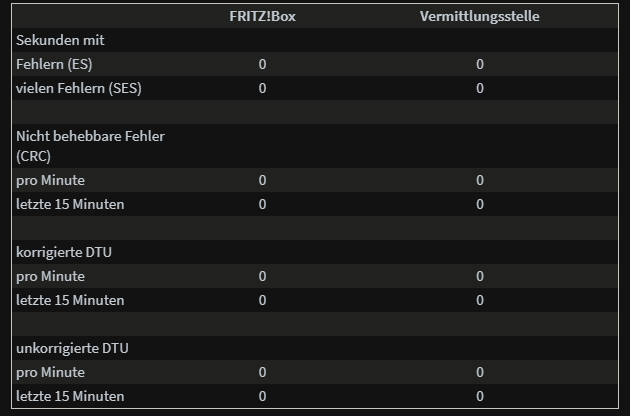Click the Fehlern (ES) row label

pyautogui.click(x=54, y=64)
